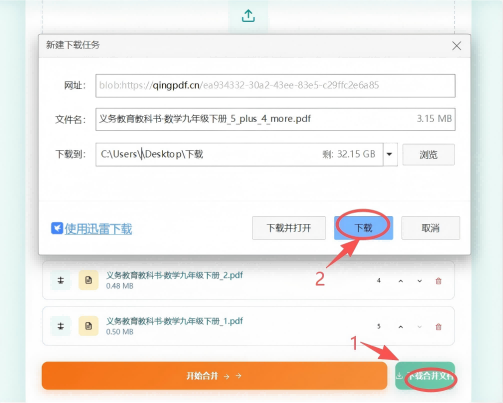Edit the 文件名 filename field

[275, 119]
